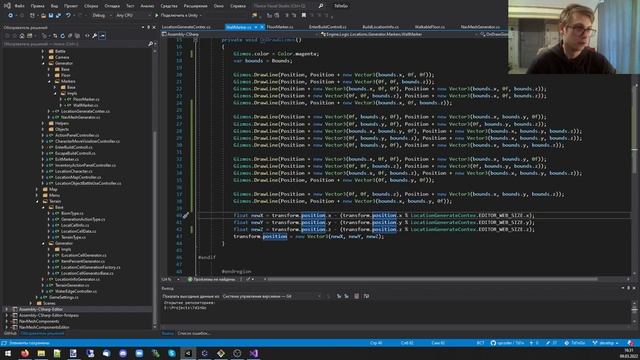640x360 pixels.
Task: Switch to the NavMeshGenerator.cs tab
Action: pyautogui.click(x=480, y=27)
